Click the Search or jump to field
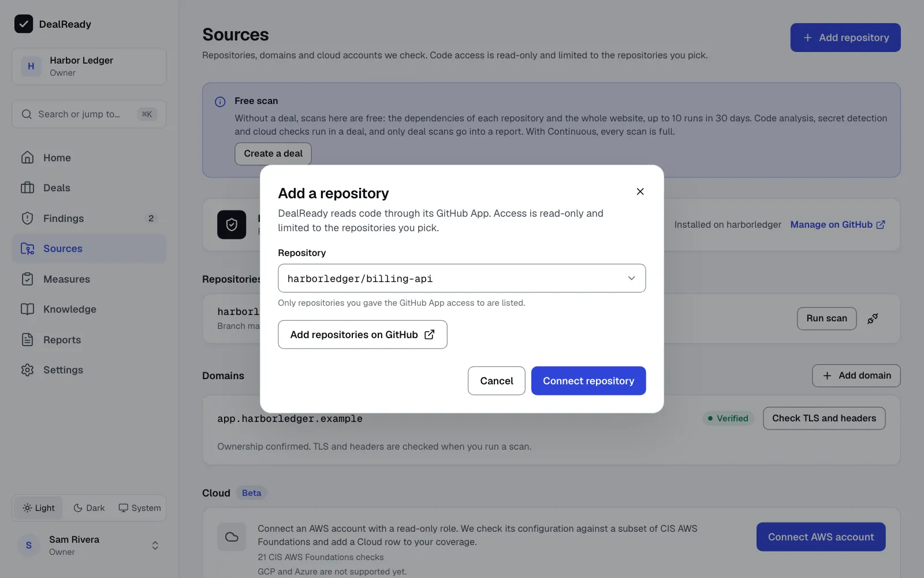Image resolution: width=924 pixels, height=578 pixels. [89, 114]
